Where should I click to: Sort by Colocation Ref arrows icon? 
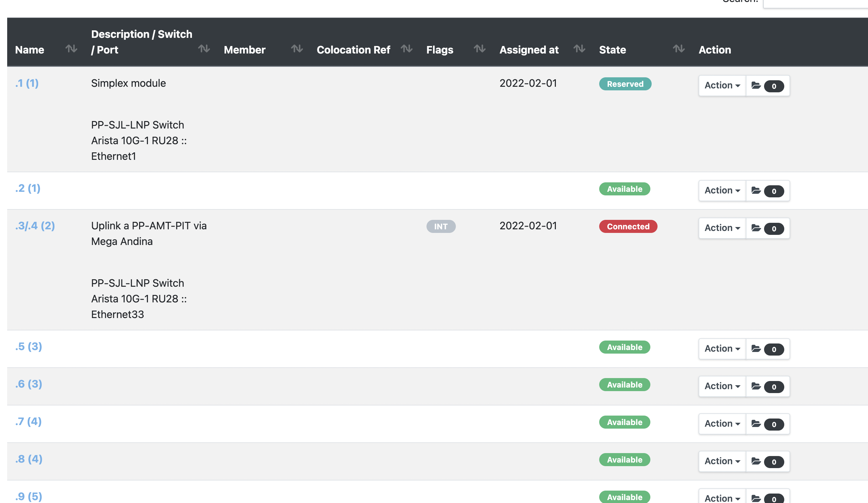tap(406, 49)
